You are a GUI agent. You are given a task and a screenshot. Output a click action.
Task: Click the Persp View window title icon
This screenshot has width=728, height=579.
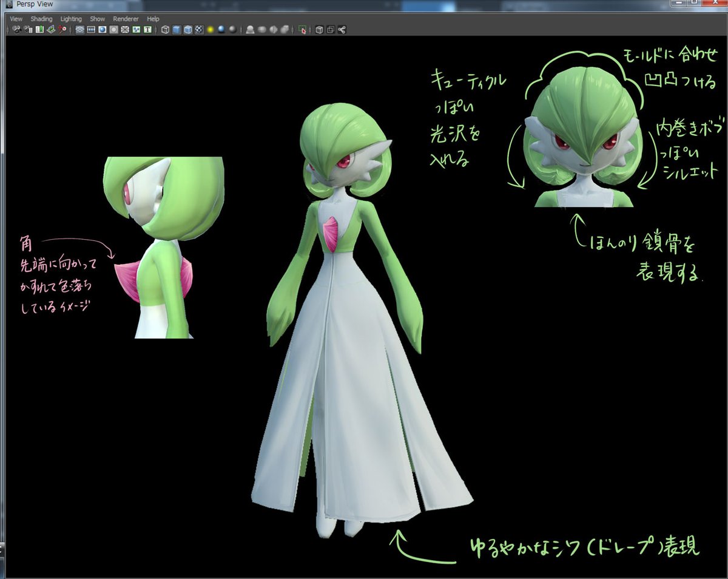[x=9, y=4]
